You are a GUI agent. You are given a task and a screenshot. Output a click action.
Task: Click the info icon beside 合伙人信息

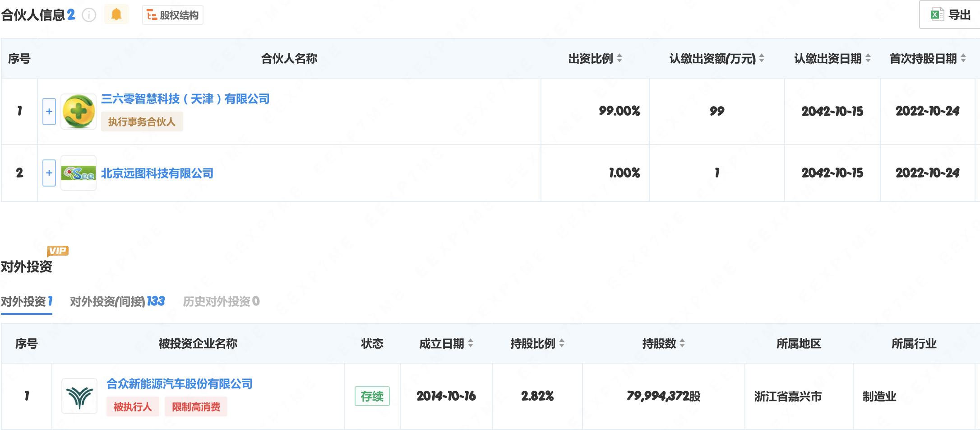click(89, 15)
